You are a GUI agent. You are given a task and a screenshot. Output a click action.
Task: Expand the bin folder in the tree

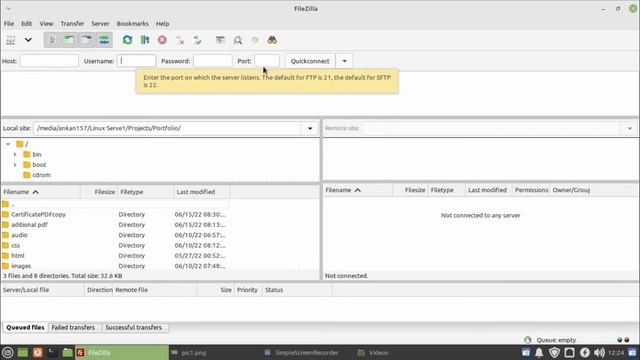[15, 154]
